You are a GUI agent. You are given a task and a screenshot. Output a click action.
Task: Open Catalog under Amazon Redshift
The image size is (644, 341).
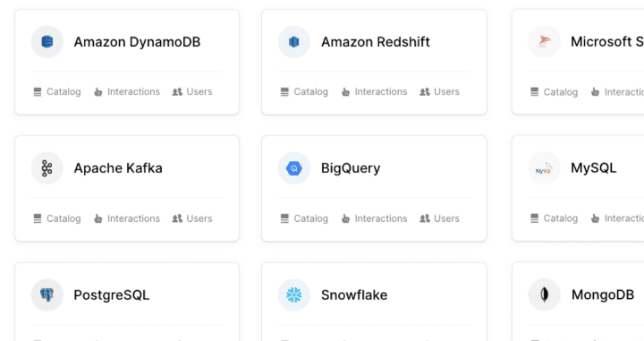[x=304, y=91]
